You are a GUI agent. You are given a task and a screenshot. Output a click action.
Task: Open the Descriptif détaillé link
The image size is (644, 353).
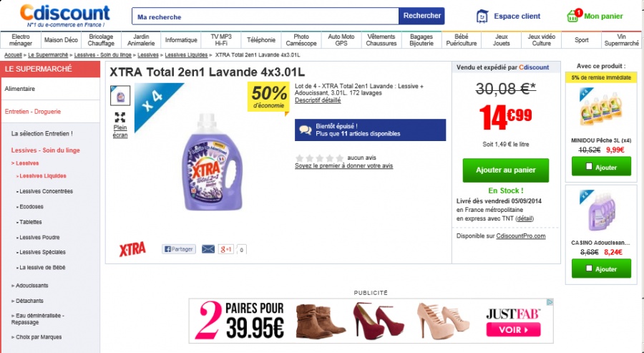click(318, 100)
